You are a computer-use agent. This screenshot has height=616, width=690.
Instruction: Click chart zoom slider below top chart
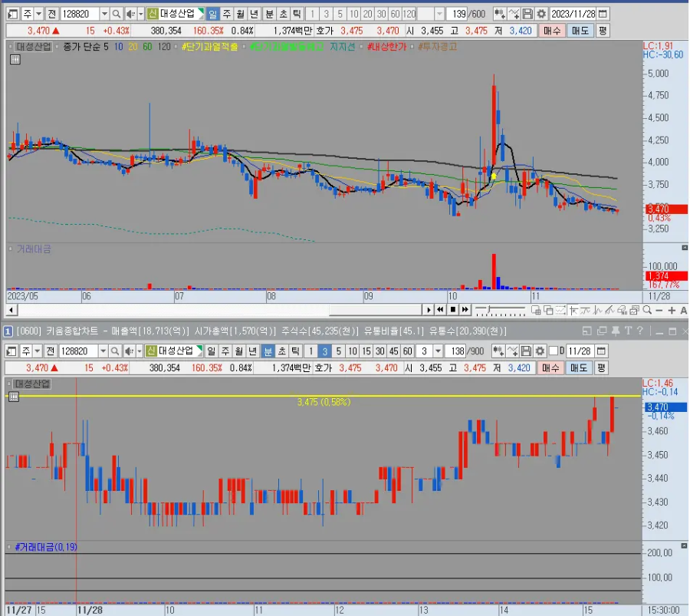click(x=501, y=311)
